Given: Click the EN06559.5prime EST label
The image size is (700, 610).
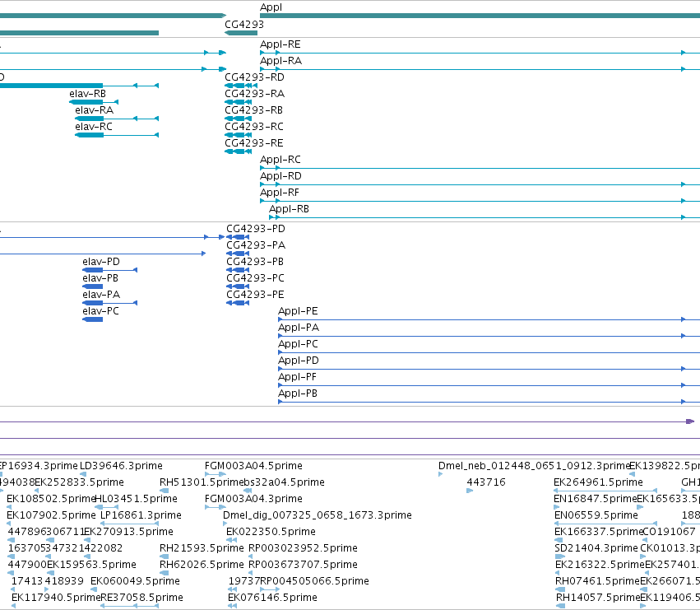Looking at the screenshot, I should (x=596, y=515).
